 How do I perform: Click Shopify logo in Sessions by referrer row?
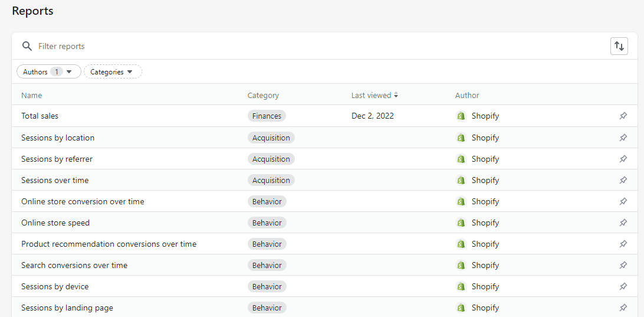[461, 159]
